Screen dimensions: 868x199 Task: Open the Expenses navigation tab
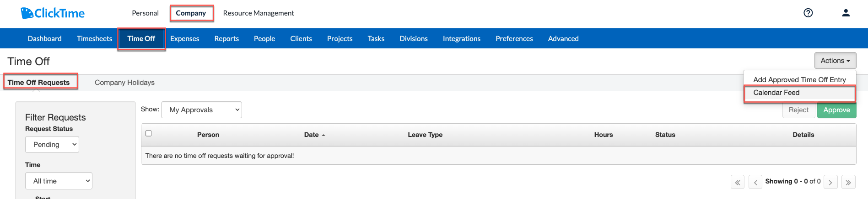[185, 39]
